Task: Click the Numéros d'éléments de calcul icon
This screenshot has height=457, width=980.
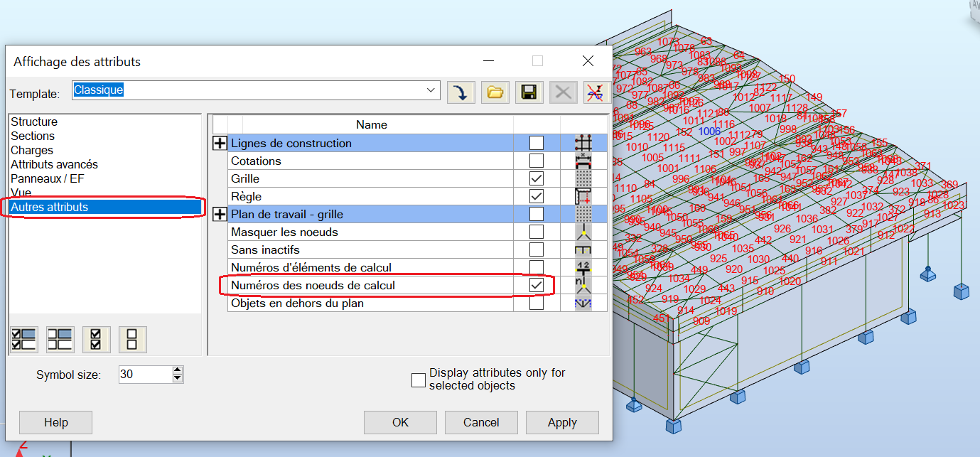Action: (x=583, y=267)
